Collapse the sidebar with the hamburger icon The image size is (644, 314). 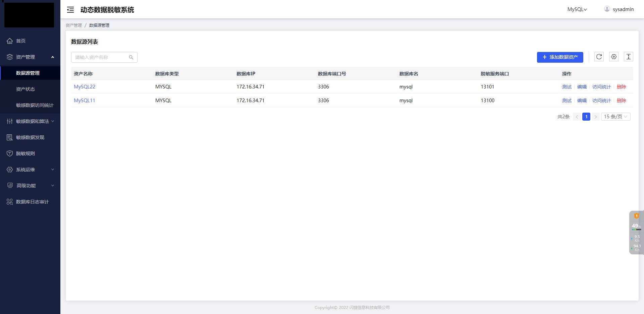pyautogui.click(x=70, y=10)
